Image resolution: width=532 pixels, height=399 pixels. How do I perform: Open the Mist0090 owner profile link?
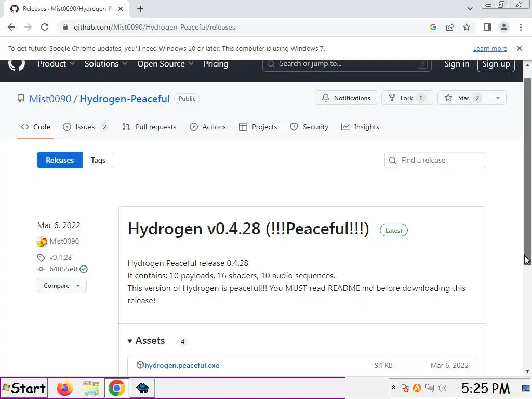coord(50,99)
